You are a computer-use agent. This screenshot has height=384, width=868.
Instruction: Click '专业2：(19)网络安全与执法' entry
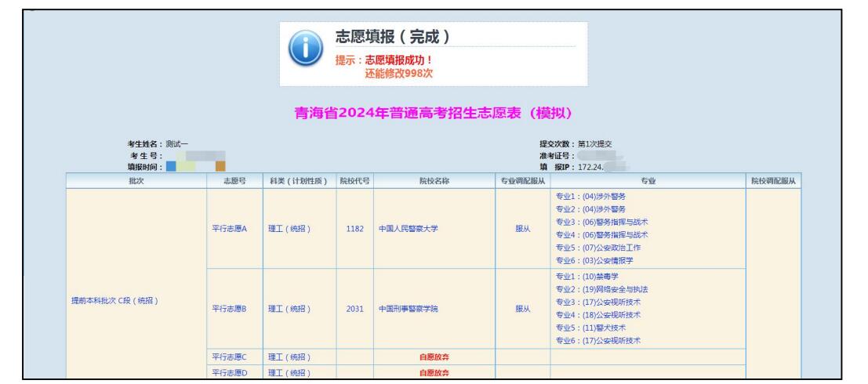click(601, 289)
